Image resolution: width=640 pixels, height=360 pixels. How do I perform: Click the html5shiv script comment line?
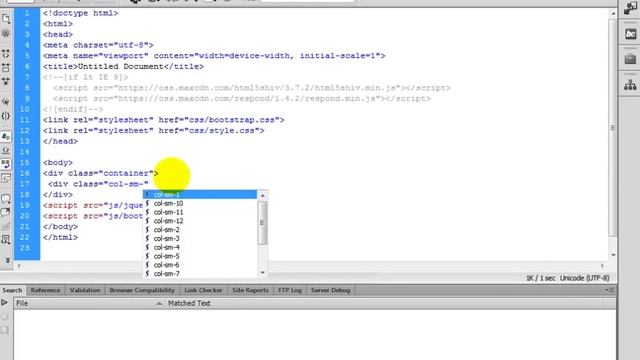coord(251,88)
